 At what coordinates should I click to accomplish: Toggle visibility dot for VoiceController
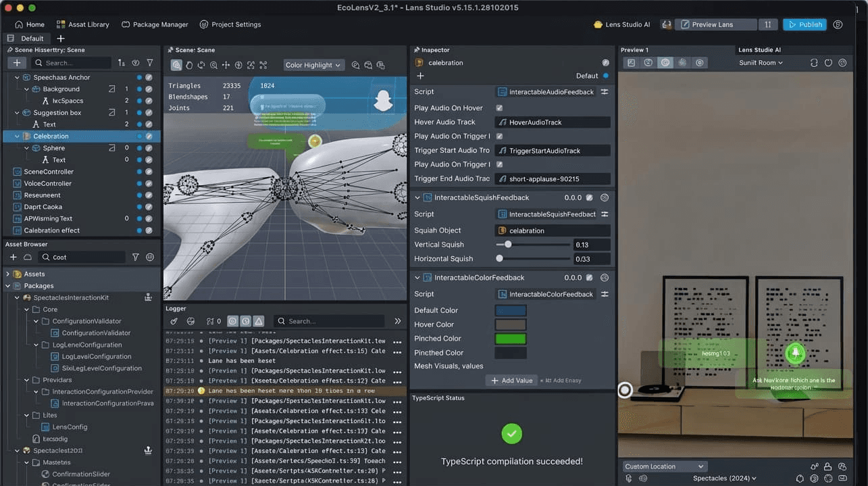(139, 183)
